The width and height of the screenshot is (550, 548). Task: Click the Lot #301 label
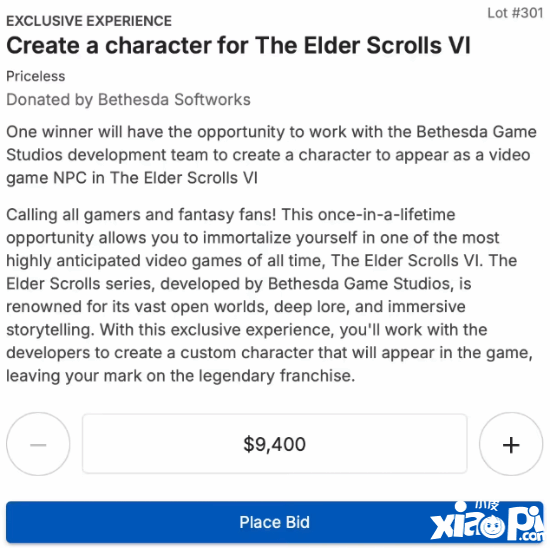[515, 13]
